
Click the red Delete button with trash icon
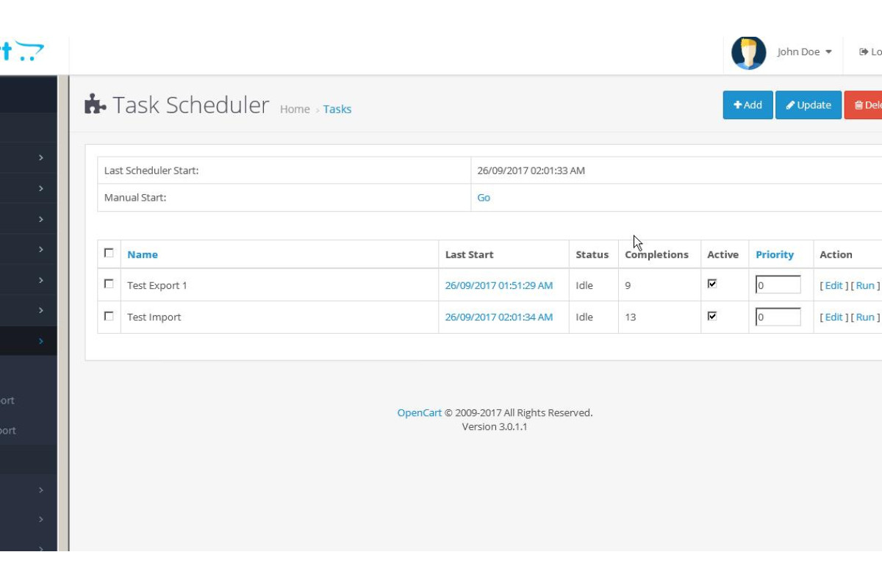coord(865,105)
